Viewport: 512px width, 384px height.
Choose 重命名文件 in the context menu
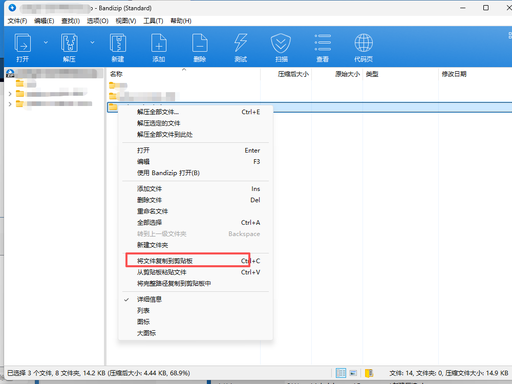point(196,211)
